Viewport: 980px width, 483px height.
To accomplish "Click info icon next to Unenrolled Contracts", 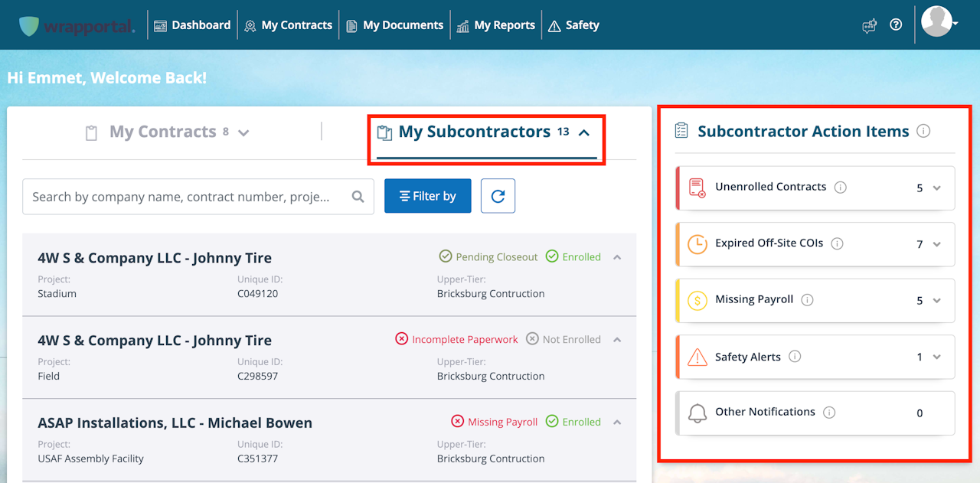I will (841, 187).
